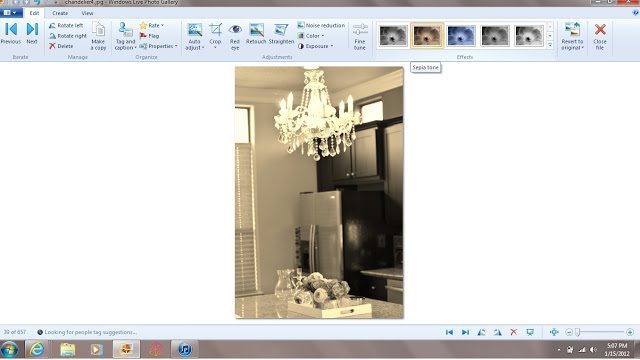The height and width of the screenshot is (360, 640).
Task: Expand the Exposure dropdown
Action: (x=316, y=46)
